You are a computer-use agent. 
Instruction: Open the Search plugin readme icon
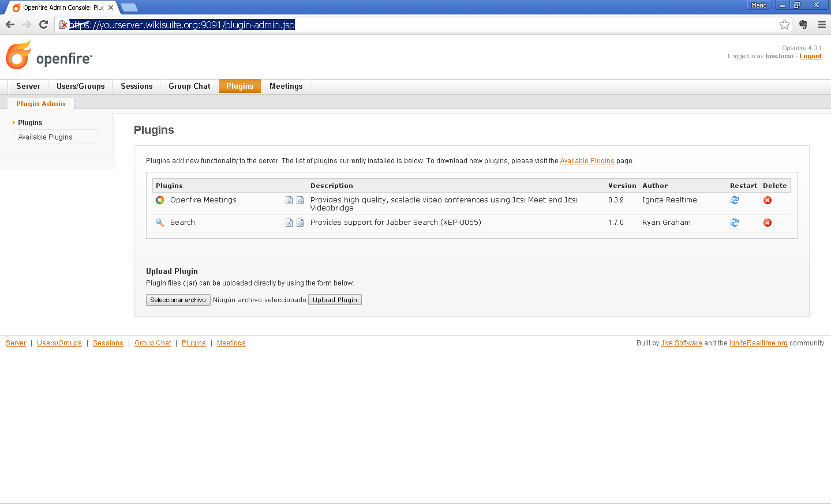(x=289, y=223)
